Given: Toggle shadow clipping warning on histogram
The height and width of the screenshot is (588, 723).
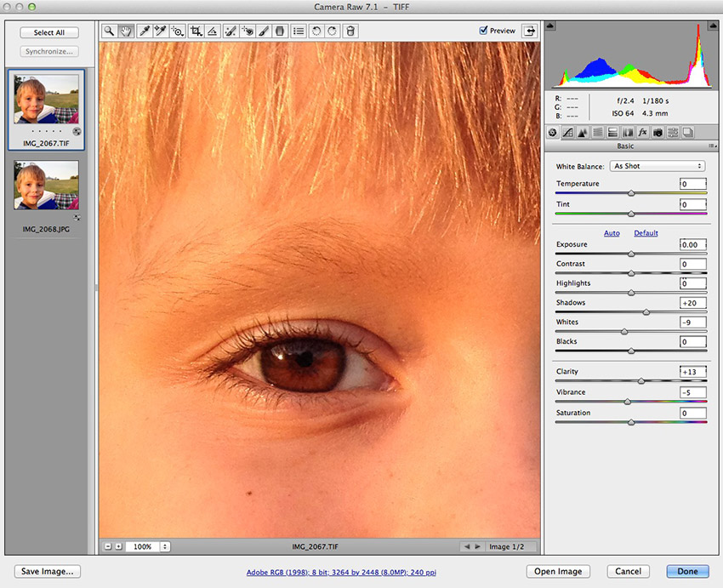Looking at the screenshot, I should (x=550, y=26).
